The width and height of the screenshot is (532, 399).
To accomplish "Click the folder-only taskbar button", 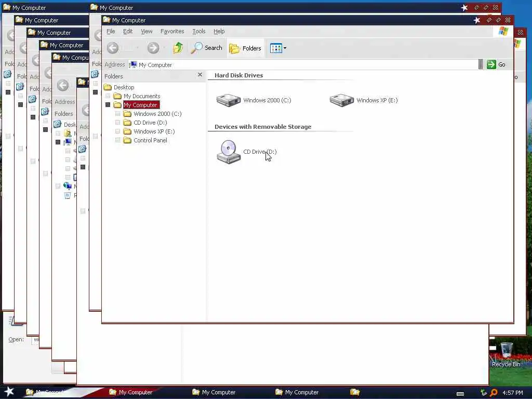I will 355,392.
